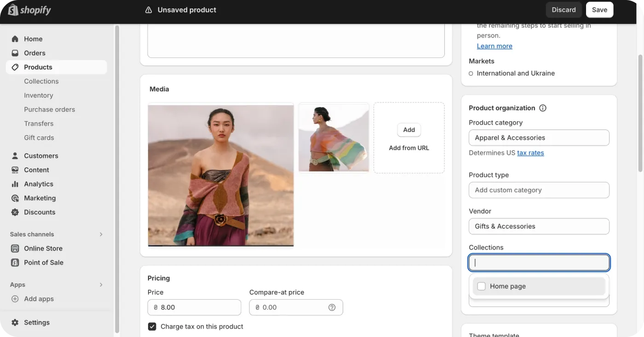Click the Marketing target icon
The height and width of the screenshot is (337, 644).
click(x=15, y=198)
